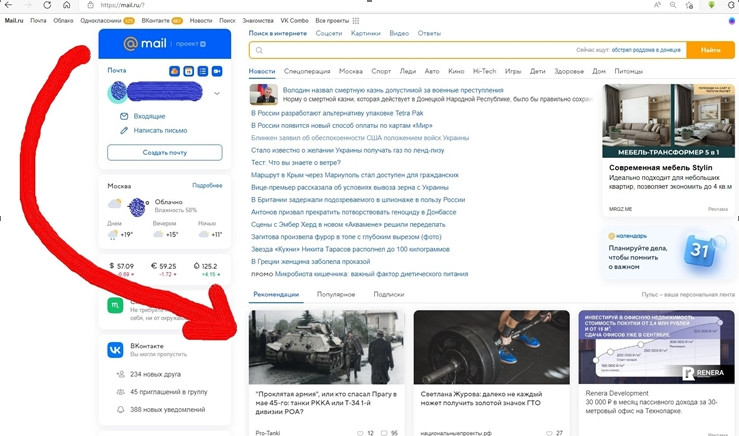Screen dimensions: 739x436
Task: Open the tank article thumbnail in Рекомендации
Action: 326,347
